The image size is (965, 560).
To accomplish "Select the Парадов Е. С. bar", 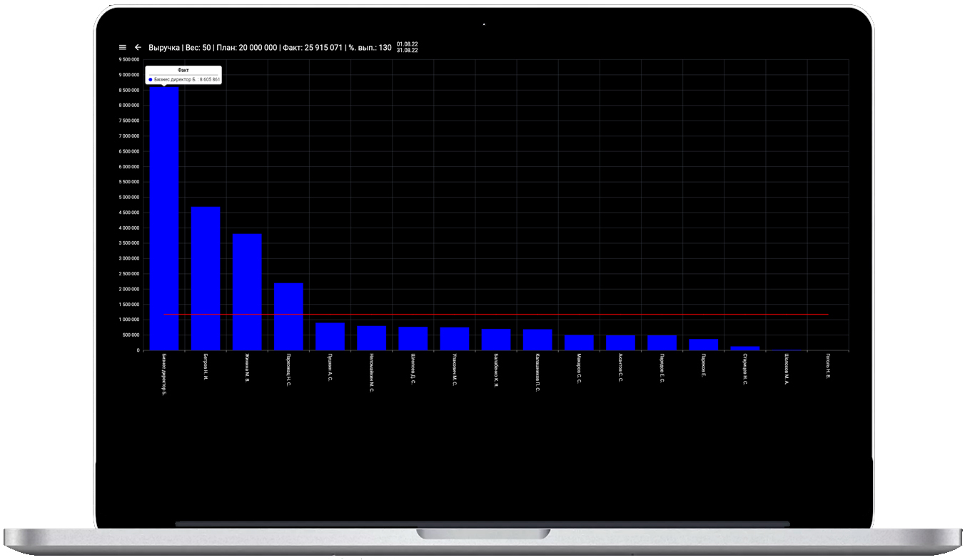I will click(x=662, y=342).
